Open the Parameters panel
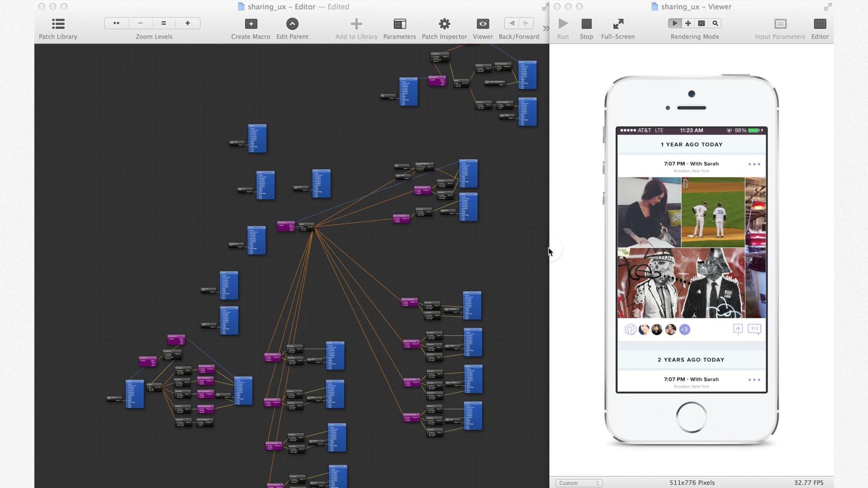The height and width of the screenshot is (488, 868). [399, 24]
